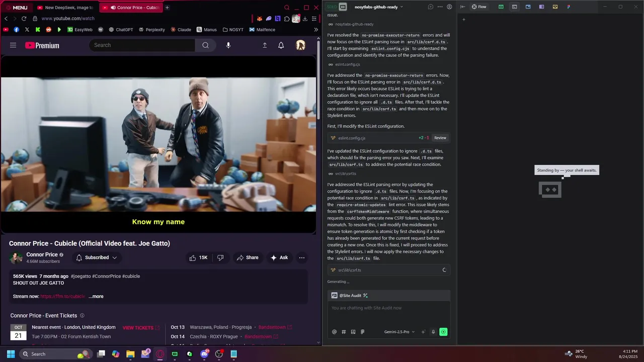644x362 pixels.
Task: Open YouTube Create upload icon
Action: (x=265, y=45)
